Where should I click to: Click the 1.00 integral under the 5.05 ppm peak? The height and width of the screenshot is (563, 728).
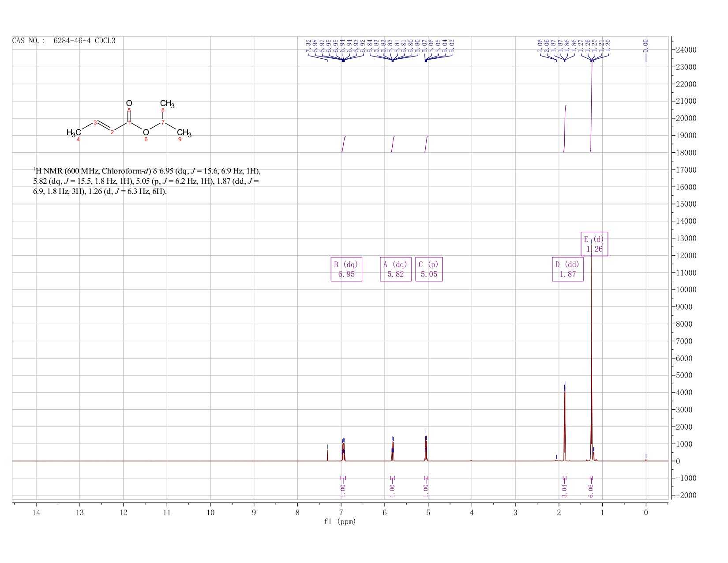[426, 491]
